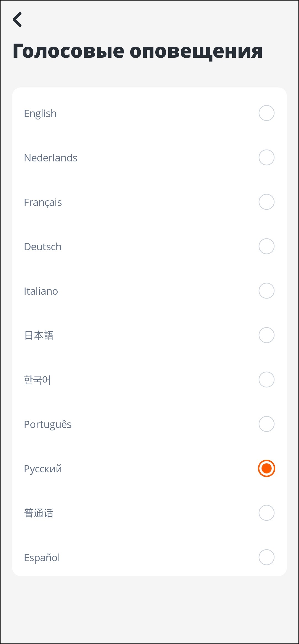Choose the Español radio button
The height and width of the screenshot is (644, 299).
(266, 557)
